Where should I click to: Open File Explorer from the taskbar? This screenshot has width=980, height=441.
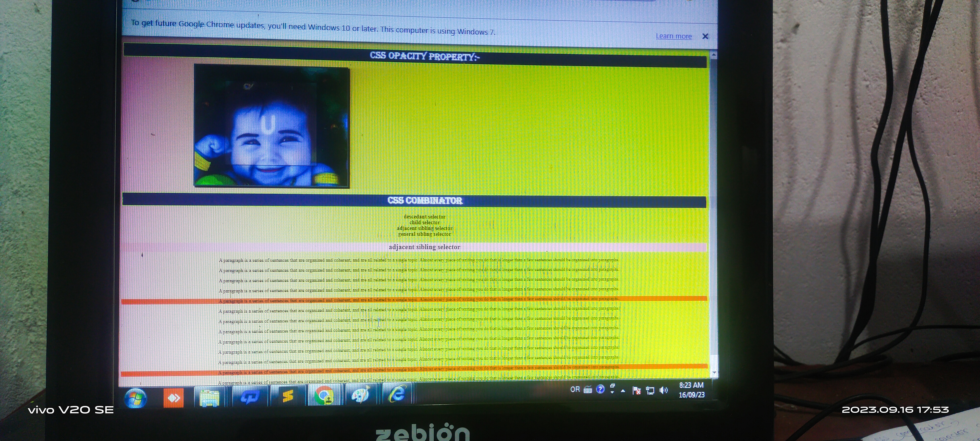point(209,398)
